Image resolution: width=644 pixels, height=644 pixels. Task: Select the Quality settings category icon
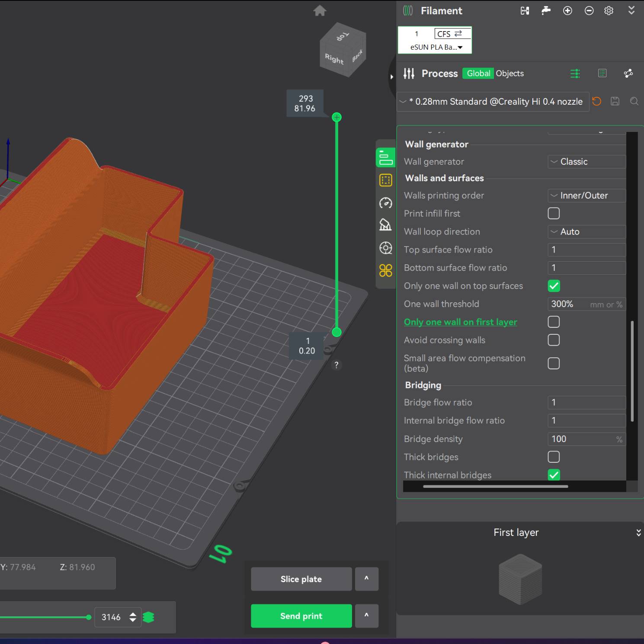click(x=385, y=157)
